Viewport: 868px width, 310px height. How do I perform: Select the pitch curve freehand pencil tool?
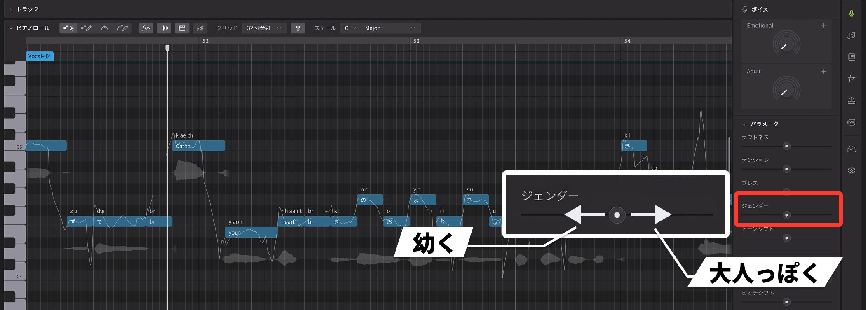(x=122, y=28)
